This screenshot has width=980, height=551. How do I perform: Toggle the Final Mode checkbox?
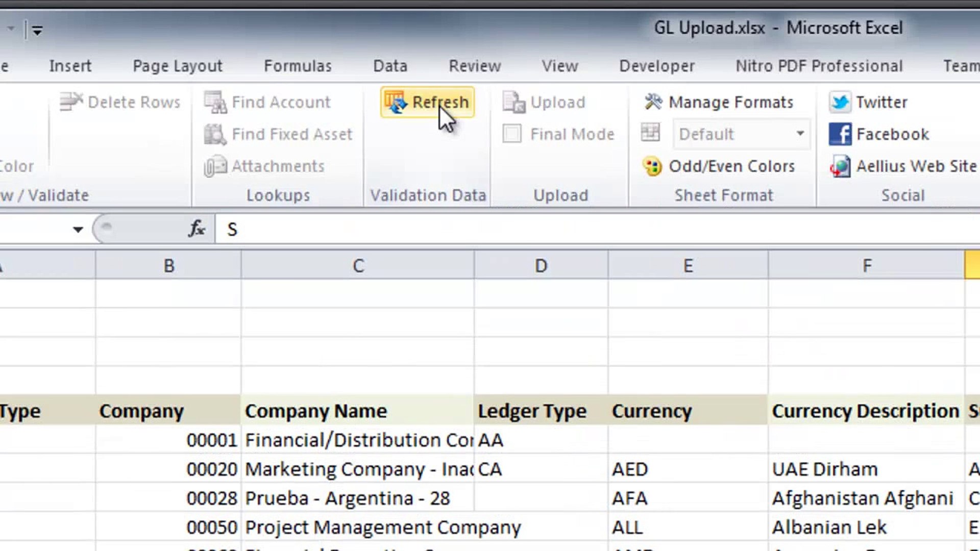pos(512,134)
